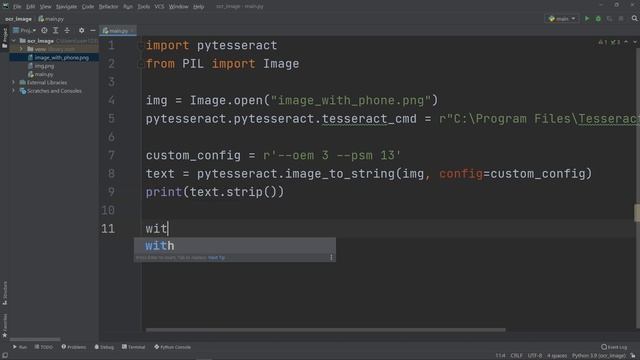Screen dimensions: 640x360
Task: Collapse the ocr_image root folder
Action: (x=14, y=41)
